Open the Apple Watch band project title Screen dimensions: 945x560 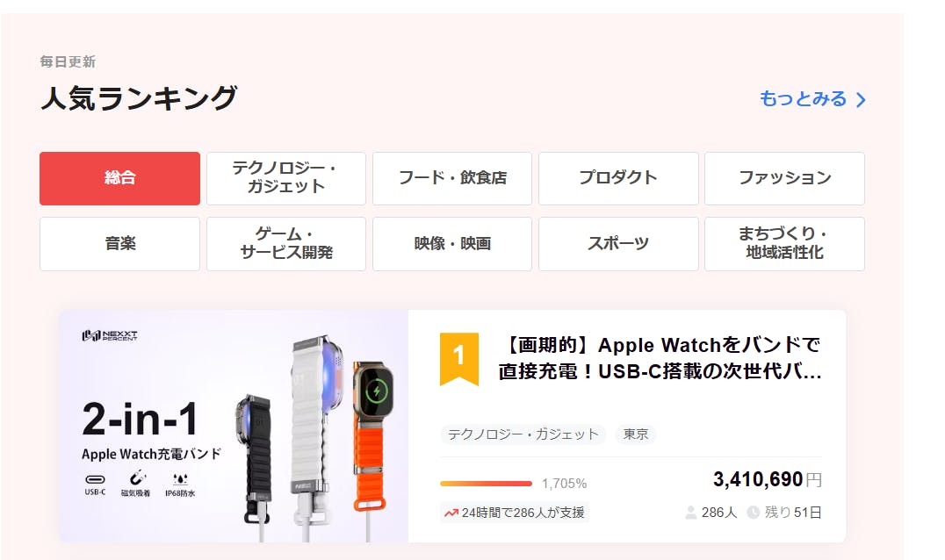tap(660, 358)
